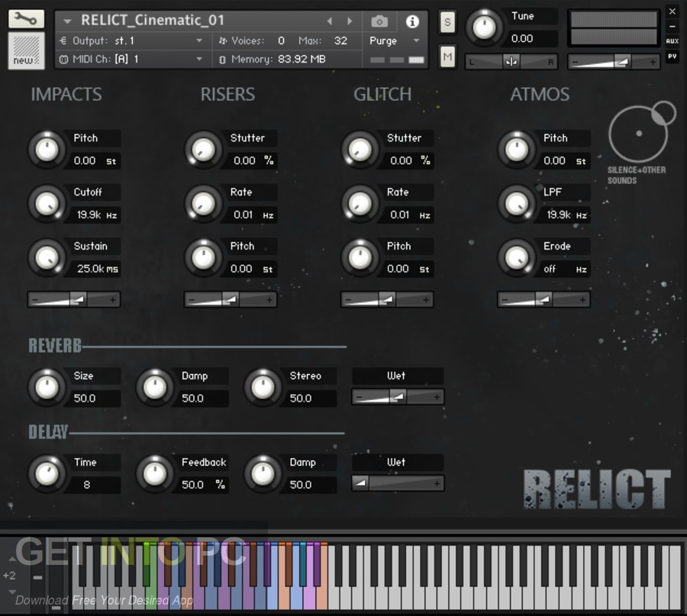The height and width of the screenshot is (616, 687).
Task: Minimize the instrument header view
Action: [672, 27]
